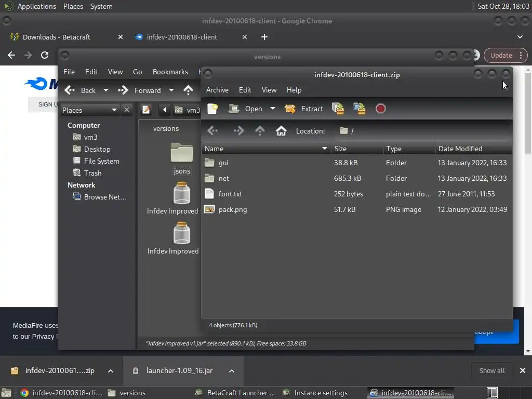The image size is (532, 399).
Task: Open Chrome tab search chevron
Action: coord(520,37)
